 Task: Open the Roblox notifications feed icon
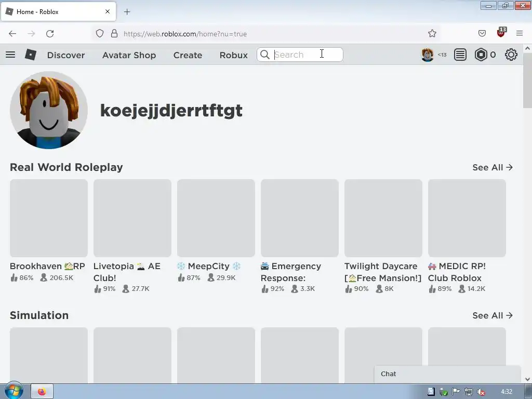pos(460,55)
